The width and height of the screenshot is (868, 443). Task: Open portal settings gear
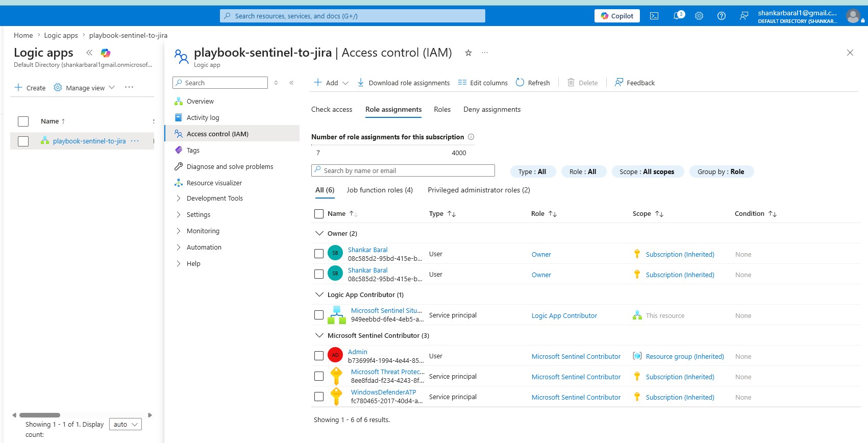pos(699,16)
